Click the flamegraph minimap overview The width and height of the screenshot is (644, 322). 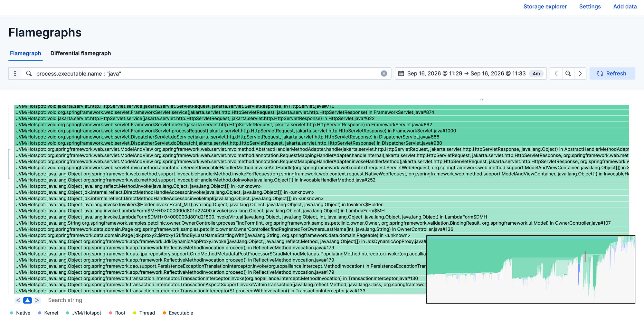pos(531,269)
